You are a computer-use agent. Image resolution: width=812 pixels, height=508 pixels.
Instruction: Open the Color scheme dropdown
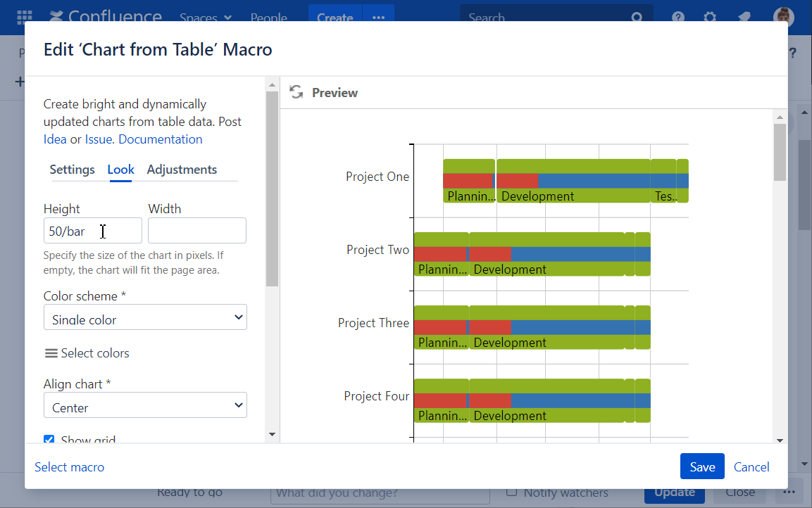[145, 317]
